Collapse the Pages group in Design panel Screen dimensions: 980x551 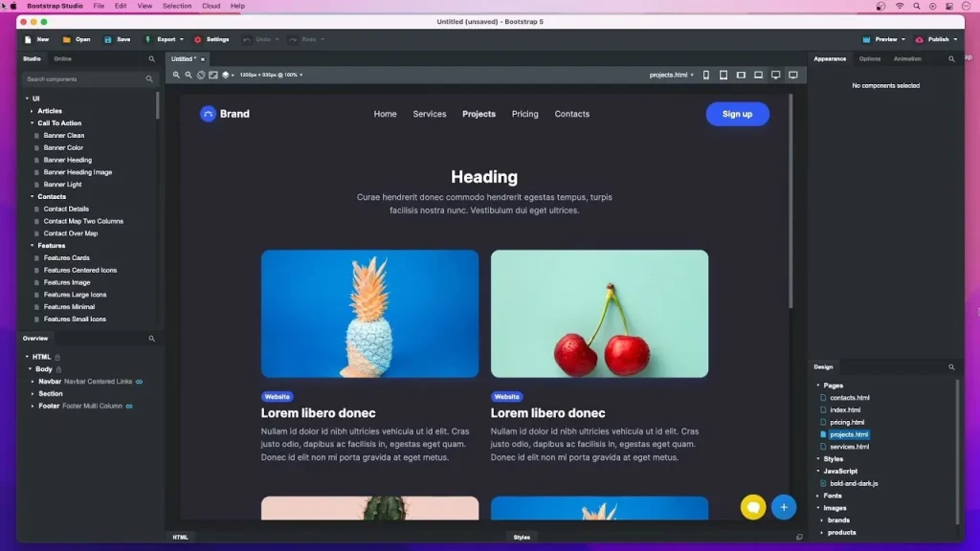pyautogui.click(x=817, y=386)
